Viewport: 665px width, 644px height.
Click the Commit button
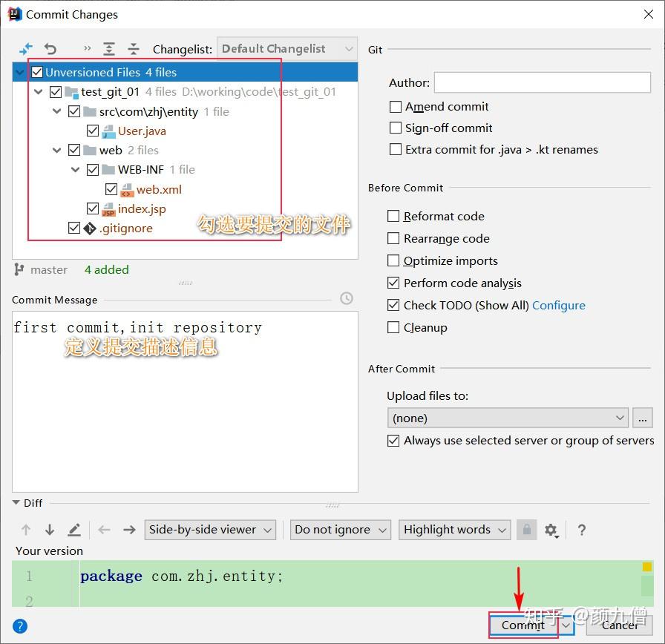[523, 625]
